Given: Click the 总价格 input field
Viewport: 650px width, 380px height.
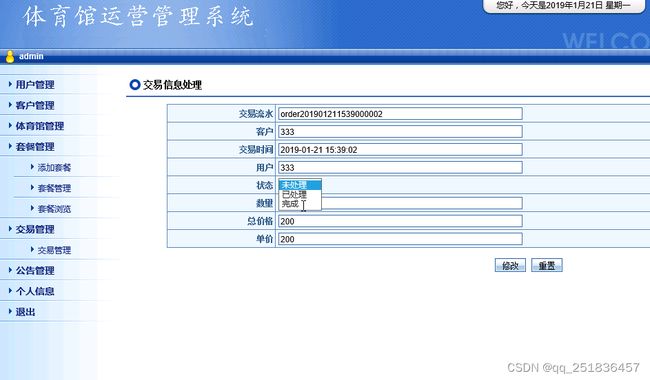Looking at the screenshot, I should click(x=400, y=221).
